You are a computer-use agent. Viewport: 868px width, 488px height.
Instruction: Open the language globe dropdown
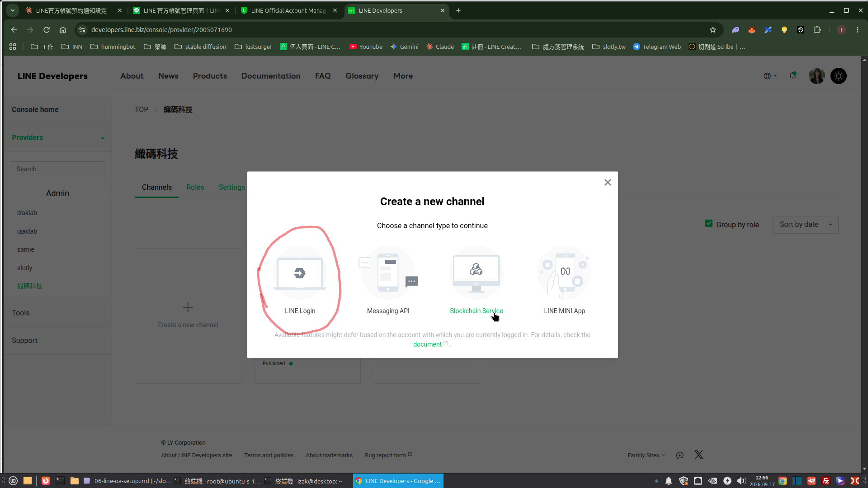[x=770, y=76]
